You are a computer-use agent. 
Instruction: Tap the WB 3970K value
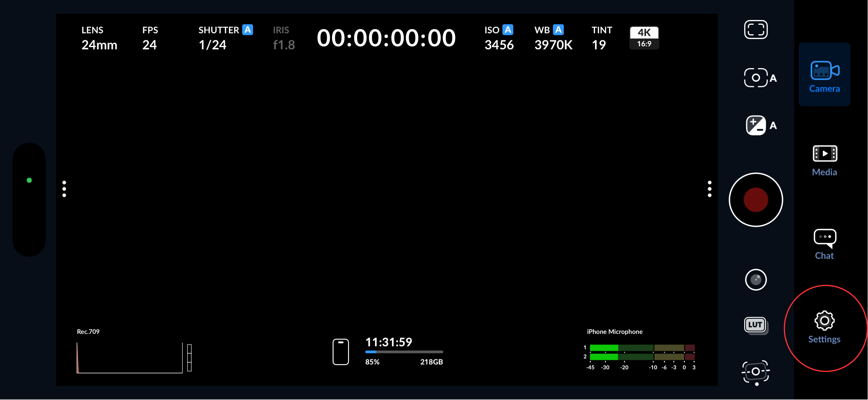(553, 45)
